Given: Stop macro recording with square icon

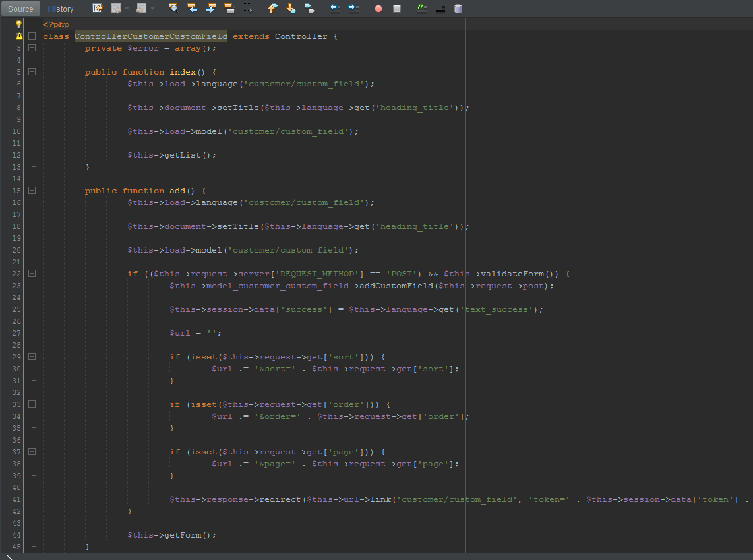Looking at the screenshot, I should (397, 9).
